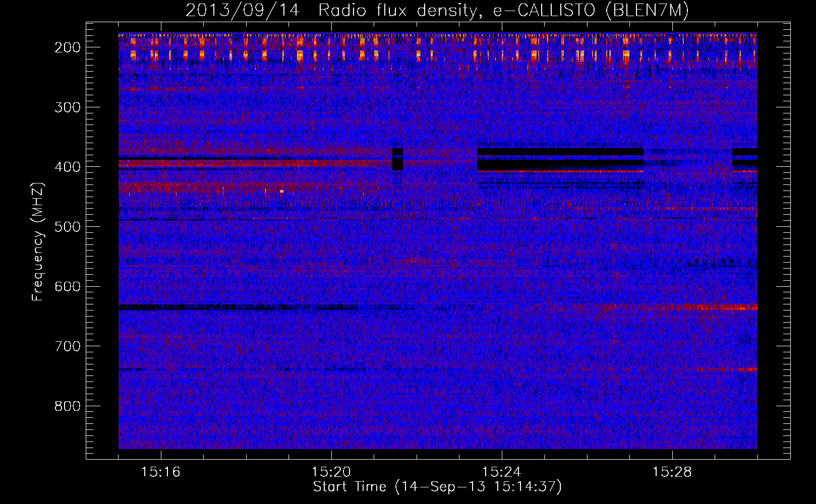
Task: Click the 15:20 time tick label
Action: pos(331,472)
